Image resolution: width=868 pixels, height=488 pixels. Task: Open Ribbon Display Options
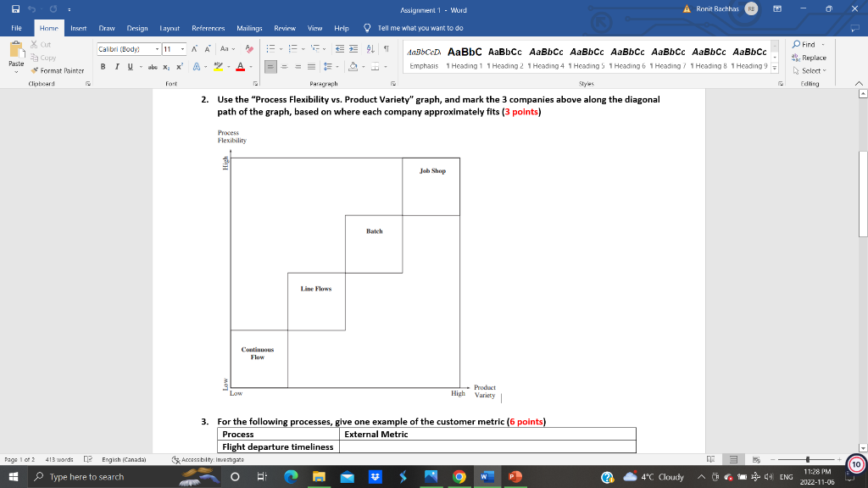(x=777, y=9)
